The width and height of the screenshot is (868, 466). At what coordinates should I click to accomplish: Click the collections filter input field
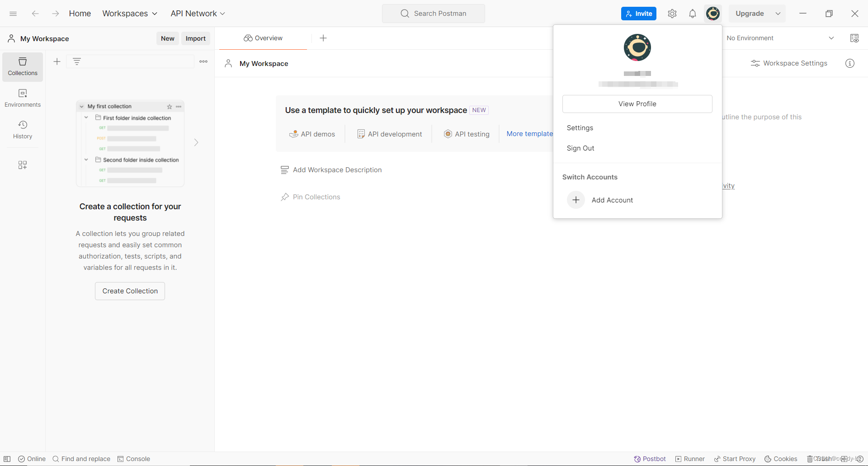[130, 61]
